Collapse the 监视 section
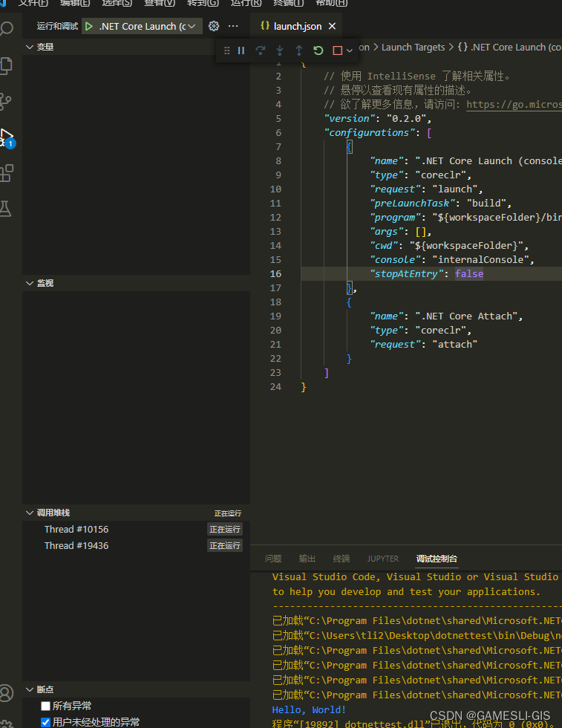This screenshot has width=562, height=728. click(30, 283)
